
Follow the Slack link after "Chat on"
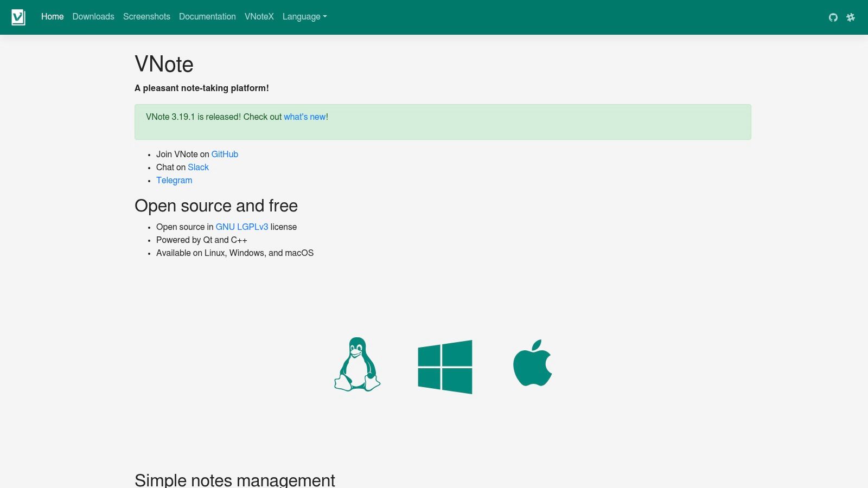pyautogui.click(x=198, y=168)
